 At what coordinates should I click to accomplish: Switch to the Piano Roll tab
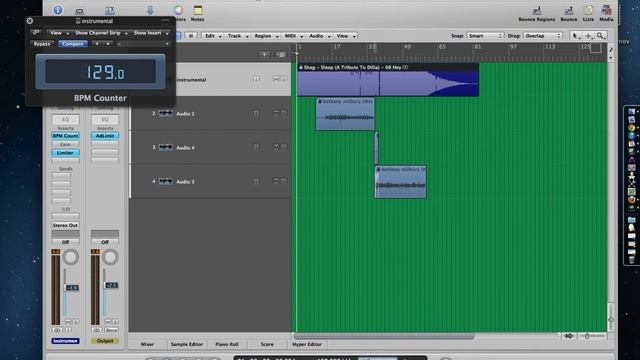227,344
